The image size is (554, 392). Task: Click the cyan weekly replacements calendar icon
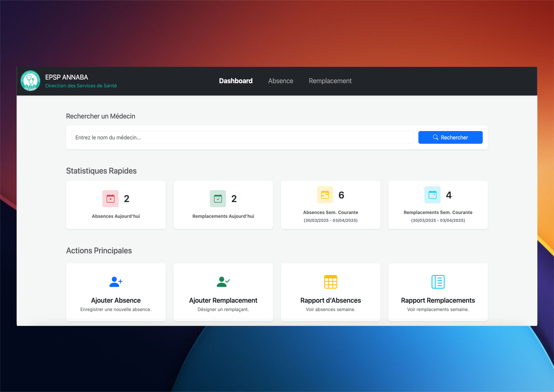point(432,195)
